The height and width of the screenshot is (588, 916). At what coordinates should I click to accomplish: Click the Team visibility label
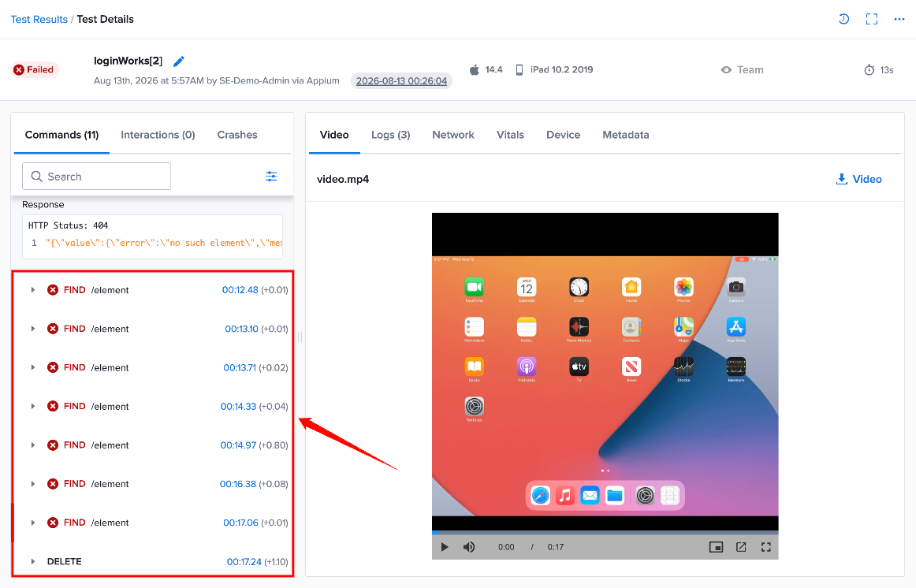[742, 69]
